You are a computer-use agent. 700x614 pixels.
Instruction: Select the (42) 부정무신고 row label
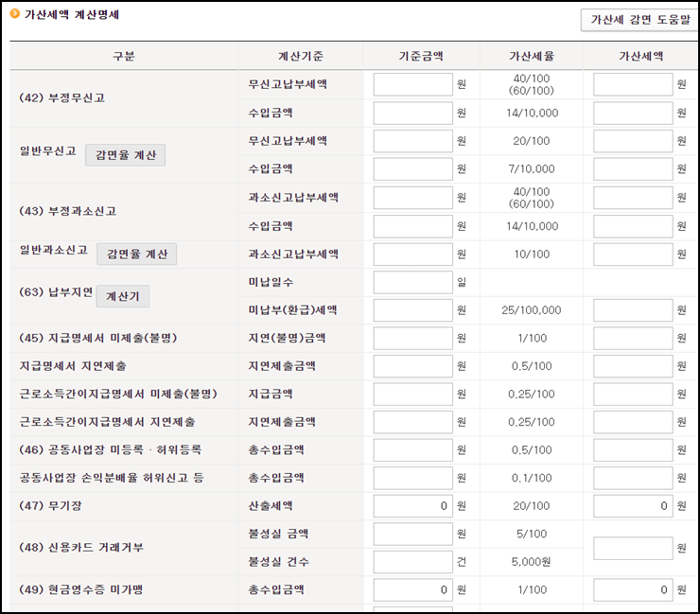point(62,97)
